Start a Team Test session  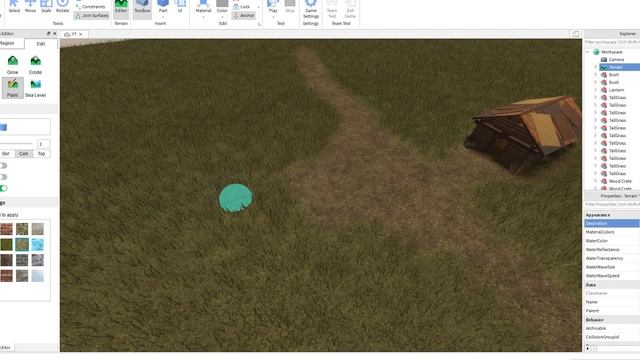pos(332,9)
